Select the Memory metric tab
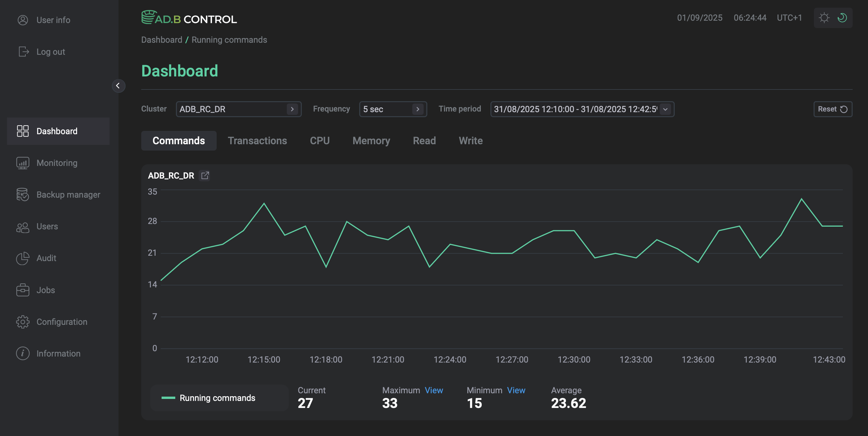Image resolution: width=868 pixels, height=436 pixels. [x=371, y=141]
